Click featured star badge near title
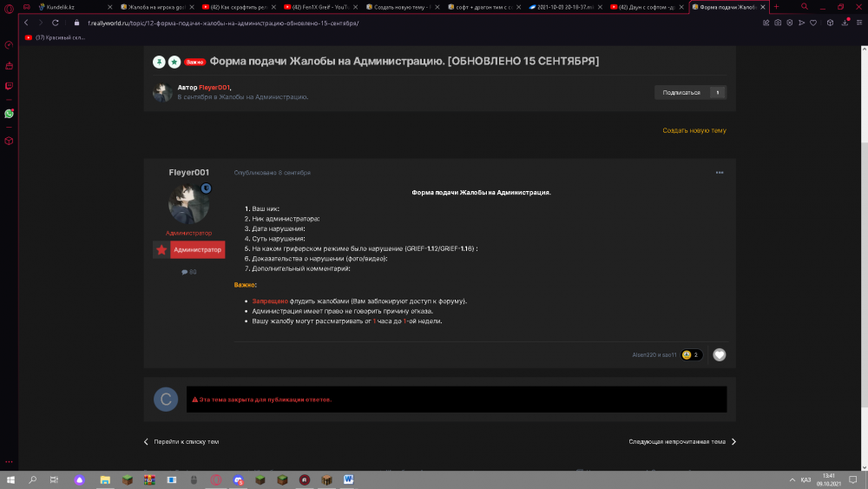The width and height of the screenshot is (868, 489). tap(174, 62)
